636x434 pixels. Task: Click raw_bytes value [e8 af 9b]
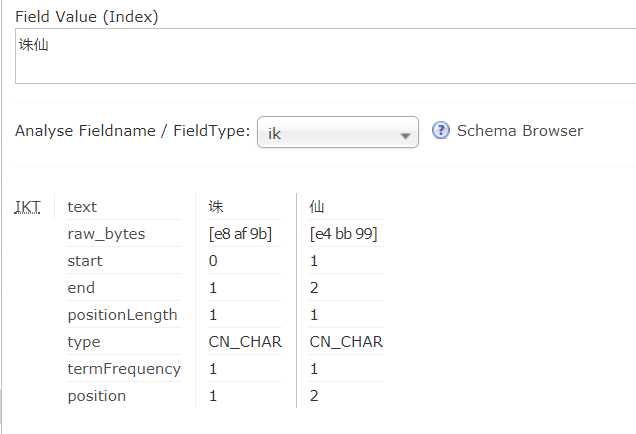(x=240, y=234)
